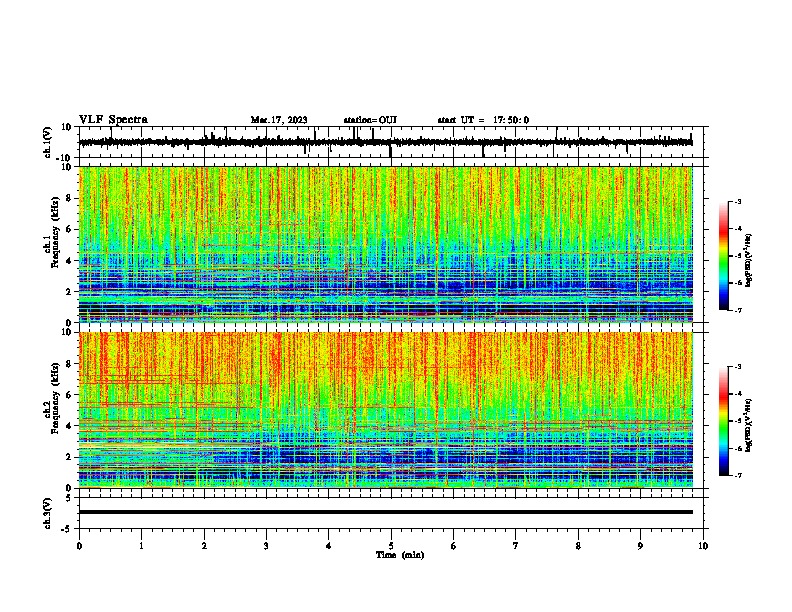
Task: Click the -7 label on ch.2 color bar
Action: coord(738,475)
